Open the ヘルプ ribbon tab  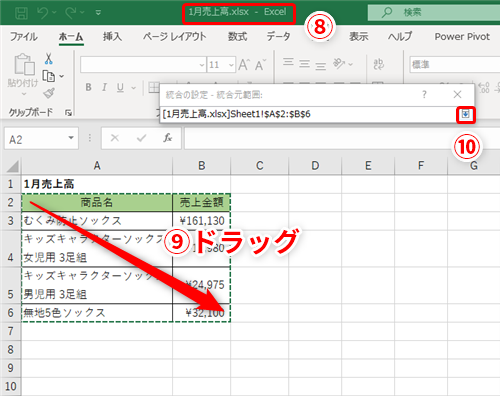(x=400, y=36)
